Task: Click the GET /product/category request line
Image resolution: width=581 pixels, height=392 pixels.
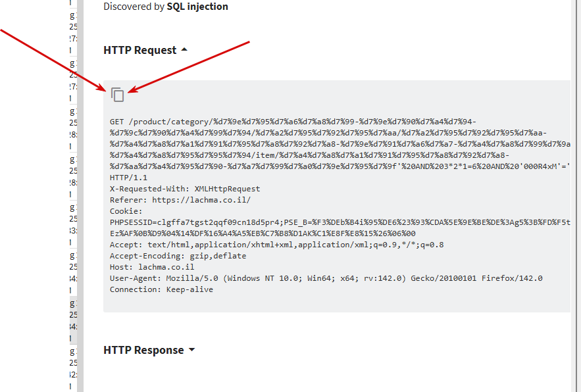Action: [293, 122]
